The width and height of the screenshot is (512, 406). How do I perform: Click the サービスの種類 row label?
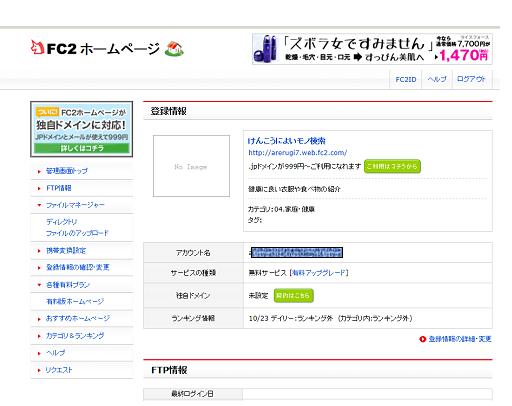193,273
